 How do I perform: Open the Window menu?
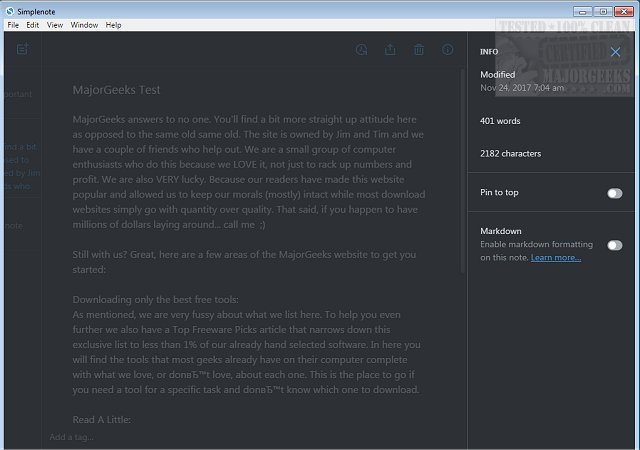pos(84,25)
